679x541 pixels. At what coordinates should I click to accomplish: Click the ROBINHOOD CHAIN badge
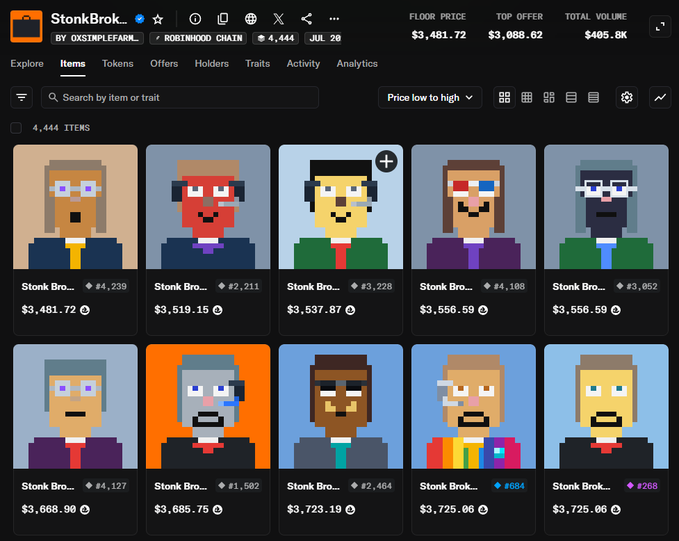point(198,38)
